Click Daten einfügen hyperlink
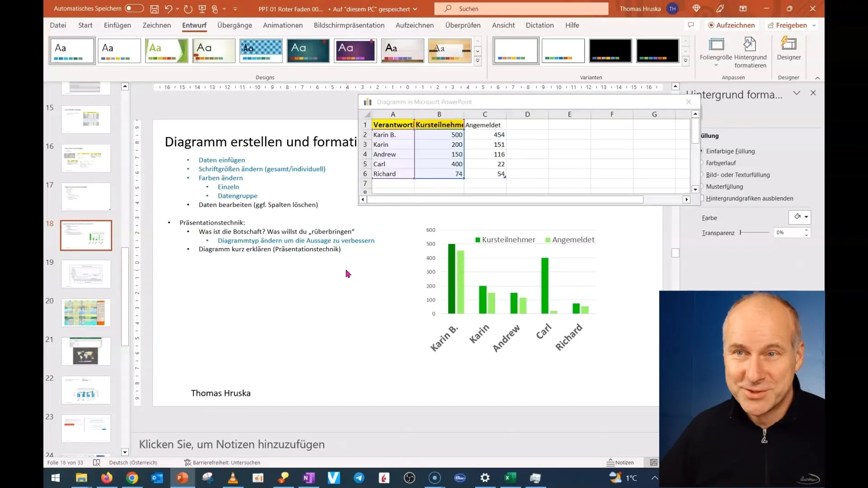This screenshot has width=868, height=488. pyautogui.click(x=222, y=160)
